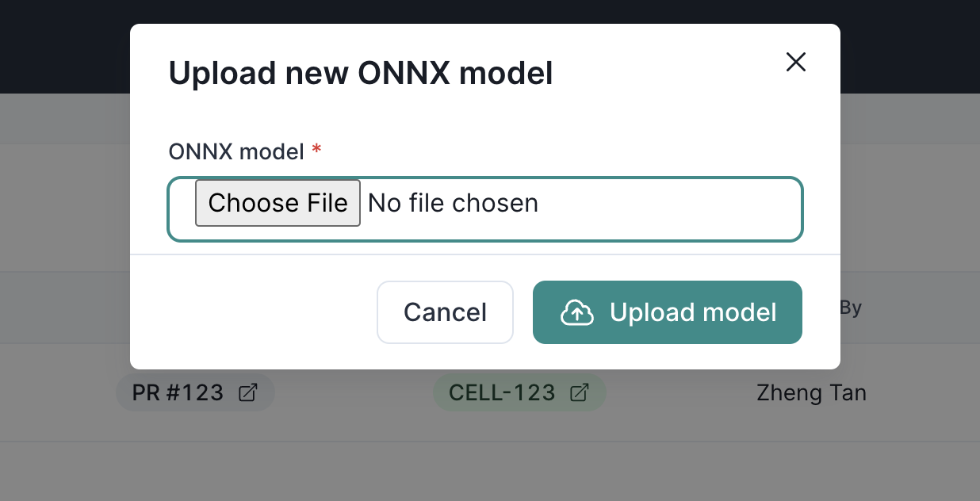The width and height of the screenshot is (980, 501).
Task: Click the cloud upload icon on Upload model button
Action: (x=578, y=312)
